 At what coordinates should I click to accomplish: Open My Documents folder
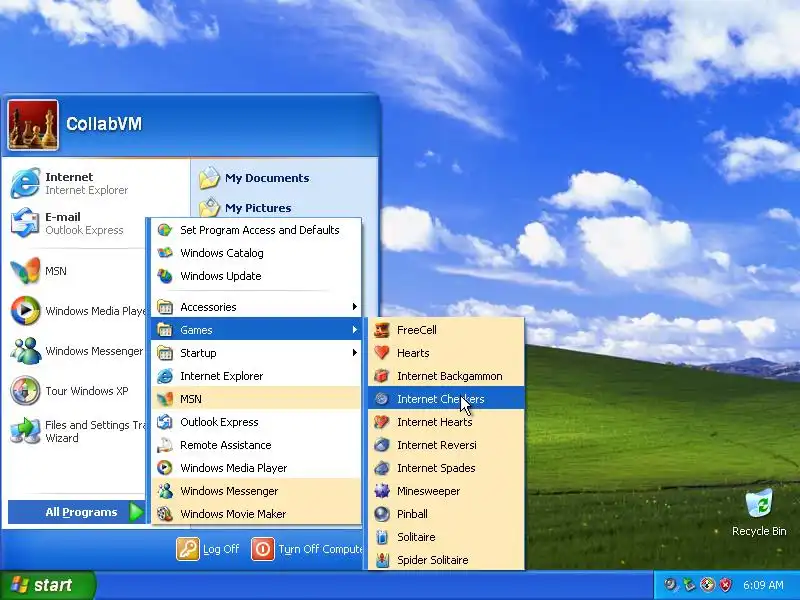tap(254, 178)
